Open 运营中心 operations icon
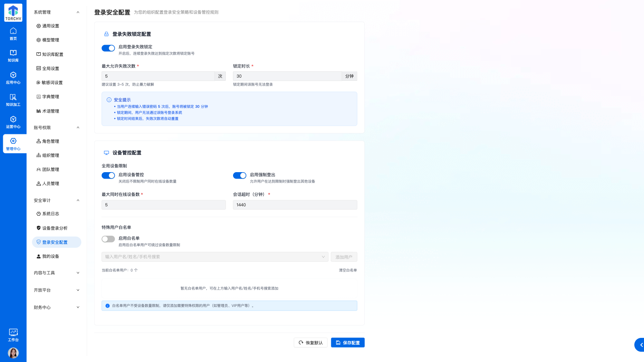 pos(13,122)
